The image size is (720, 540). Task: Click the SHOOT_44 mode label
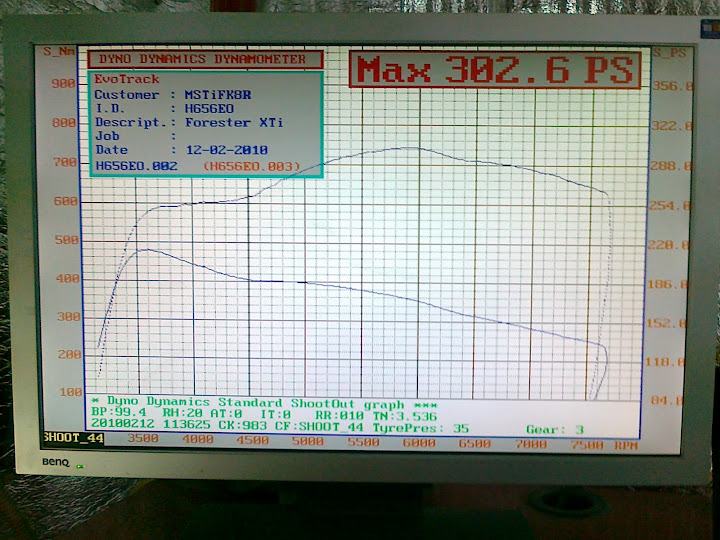pyautogui.click(x=74, y=438)
